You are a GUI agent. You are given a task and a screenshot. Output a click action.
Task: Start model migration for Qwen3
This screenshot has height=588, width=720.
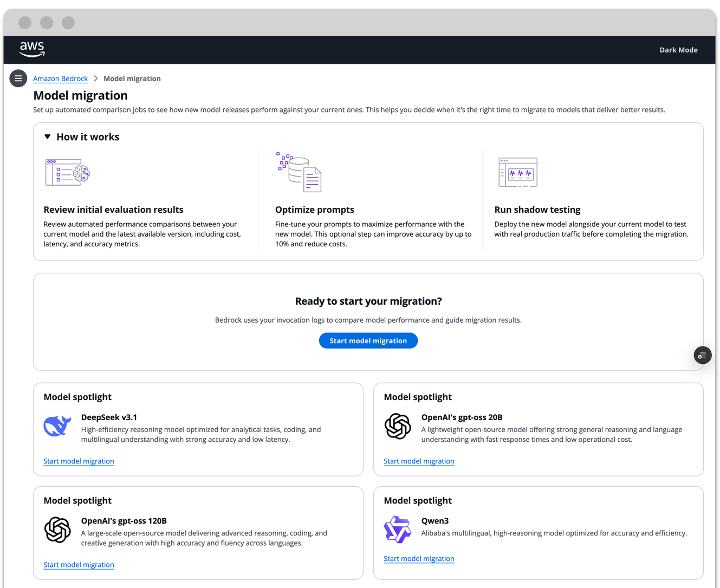click(419, 559)
